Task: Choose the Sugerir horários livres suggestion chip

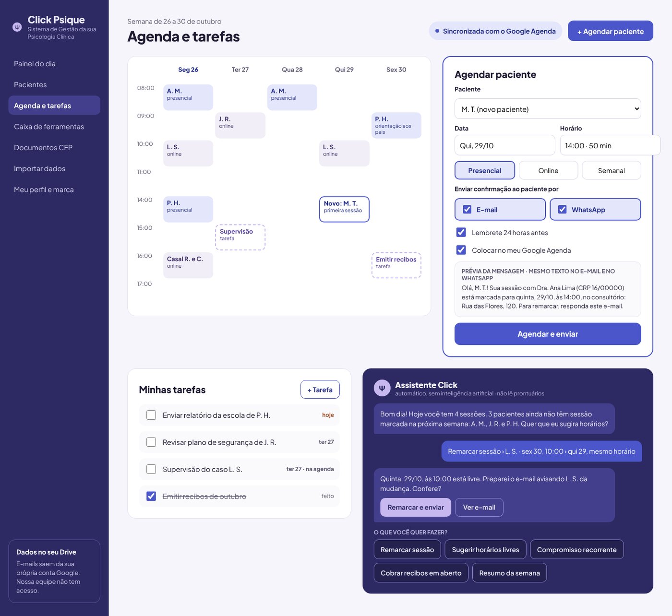Action: (x=485, y=550)
